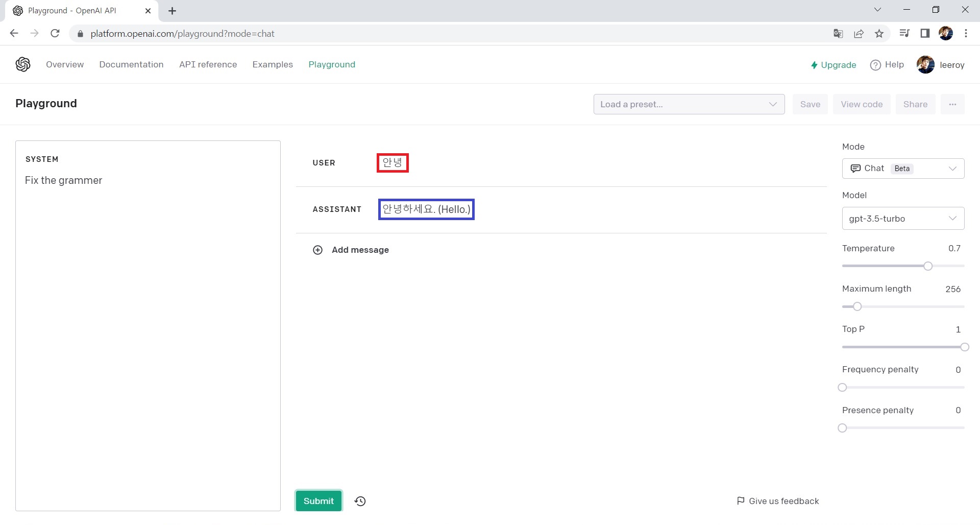The width and height of the screenshot is (980, 525).
Task: Open the browser media control icon
Action: coord(904,33)
